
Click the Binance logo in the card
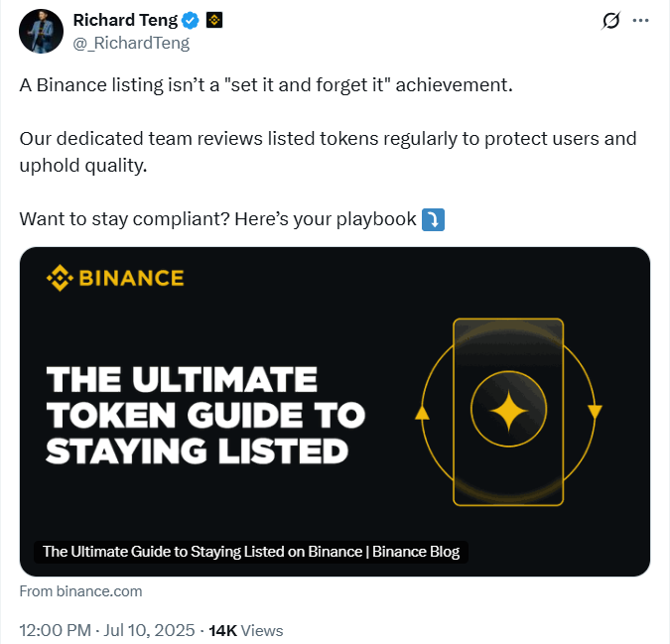click(115, 277)
